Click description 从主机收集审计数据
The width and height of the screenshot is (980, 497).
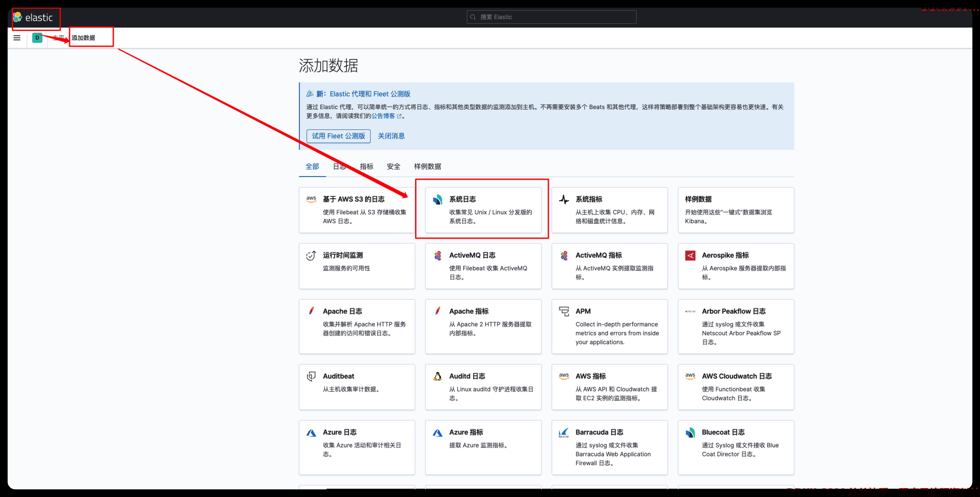(351, 389)
